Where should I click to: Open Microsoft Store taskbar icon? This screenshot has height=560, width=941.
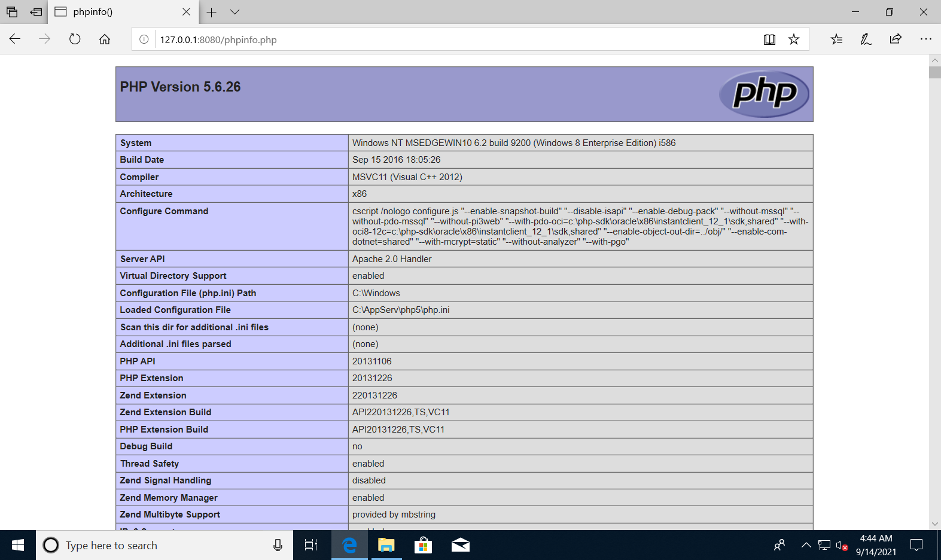pos(423,545)
